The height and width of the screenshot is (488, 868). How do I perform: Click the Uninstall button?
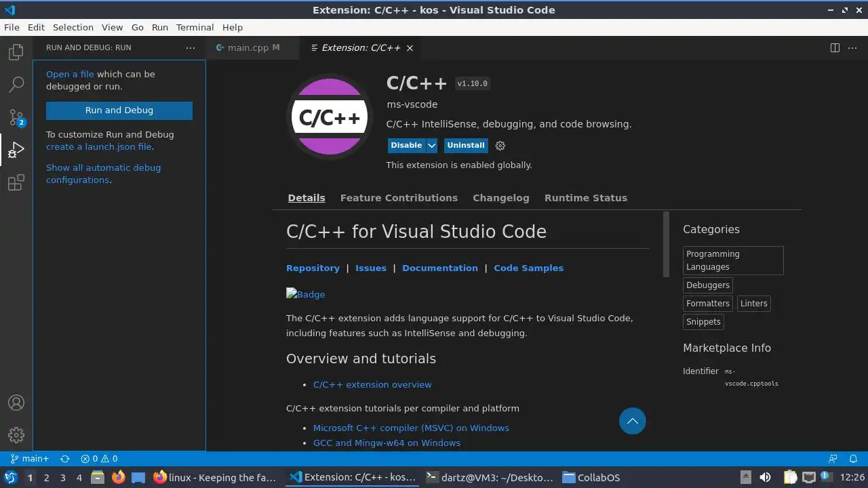click(x=466, y=145)
